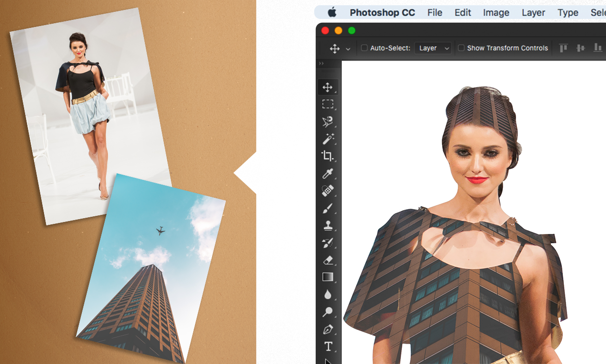This screenshot has height=364, width=606.
Task: Select the Pen tool
Action: pos(328,329)
